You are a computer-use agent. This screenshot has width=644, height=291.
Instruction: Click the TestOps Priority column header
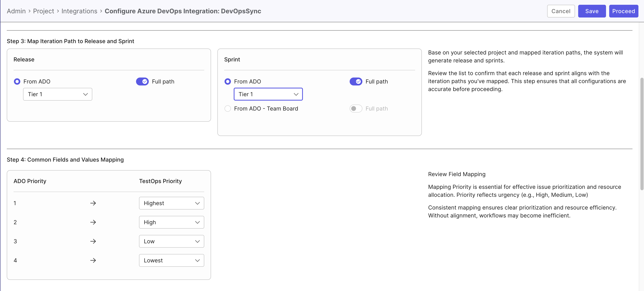160,181
